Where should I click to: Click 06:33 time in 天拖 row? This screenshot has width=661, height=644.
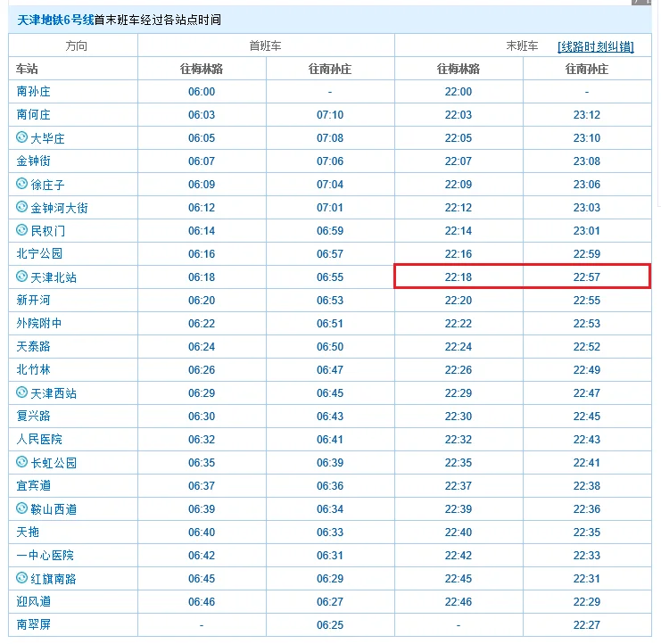tap(330, 532)
